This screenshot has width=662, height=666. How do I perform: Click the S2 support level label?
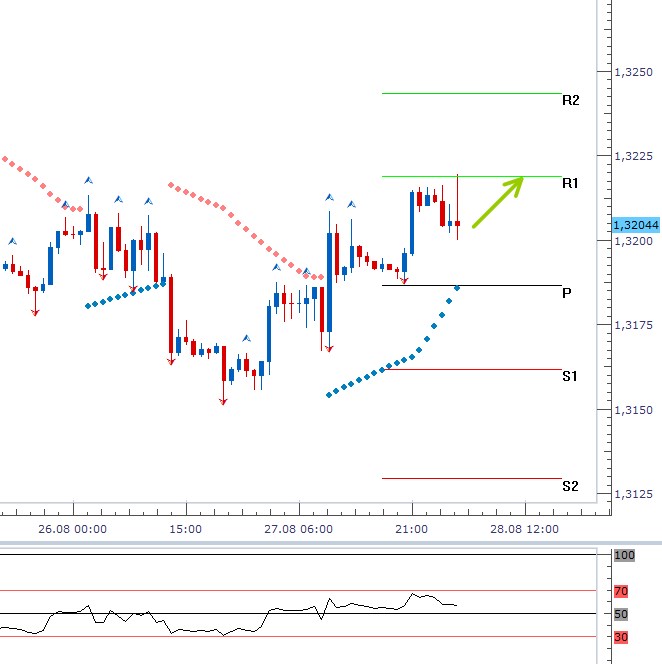[570, 486]
